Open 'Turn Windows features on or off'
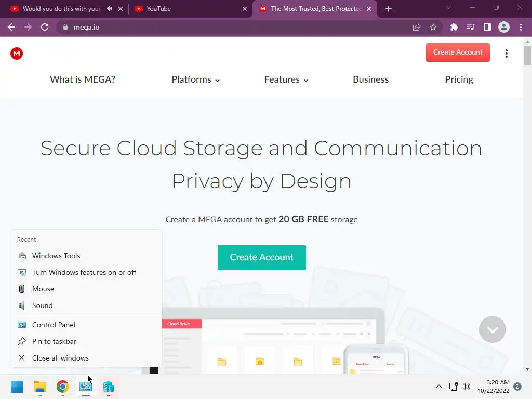Viewport: 532px width, 399px height. coord(86,272)
